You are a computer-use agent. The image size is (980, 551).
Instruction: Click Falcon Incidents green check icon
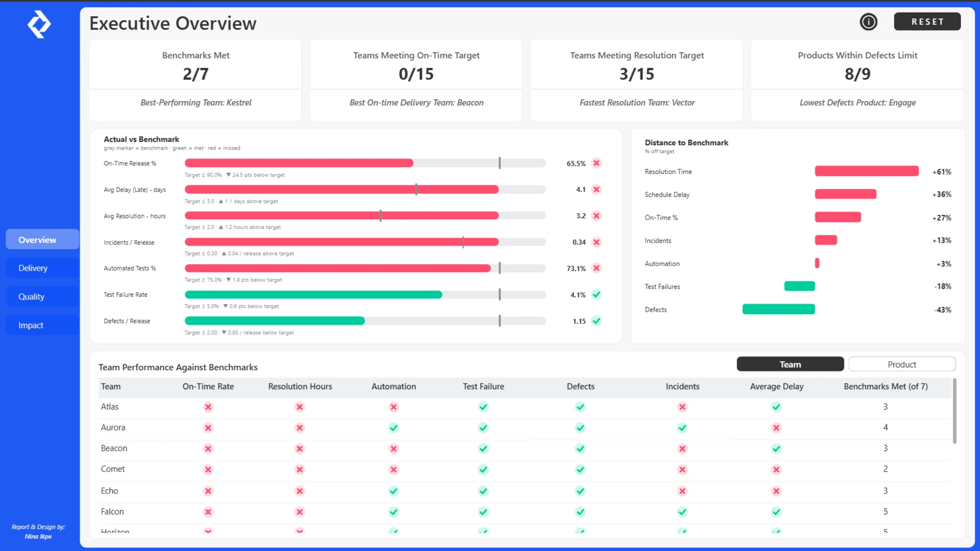[682, 512]
